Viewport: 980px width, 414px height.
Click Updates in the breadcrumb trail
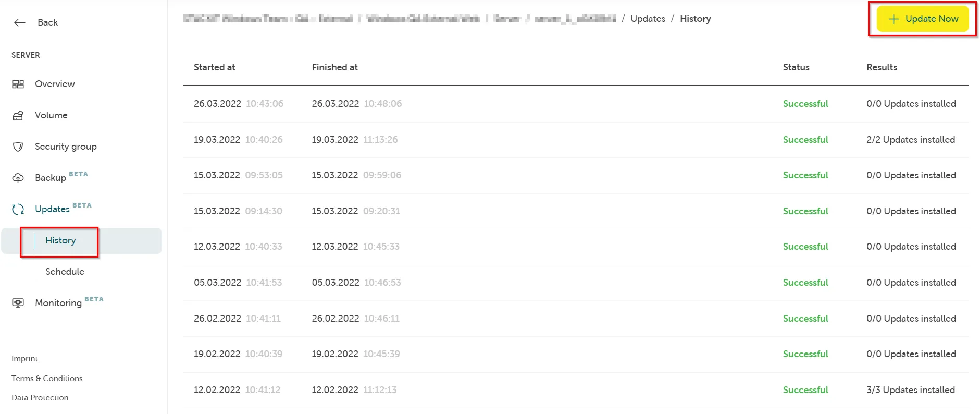click(648, 19)
